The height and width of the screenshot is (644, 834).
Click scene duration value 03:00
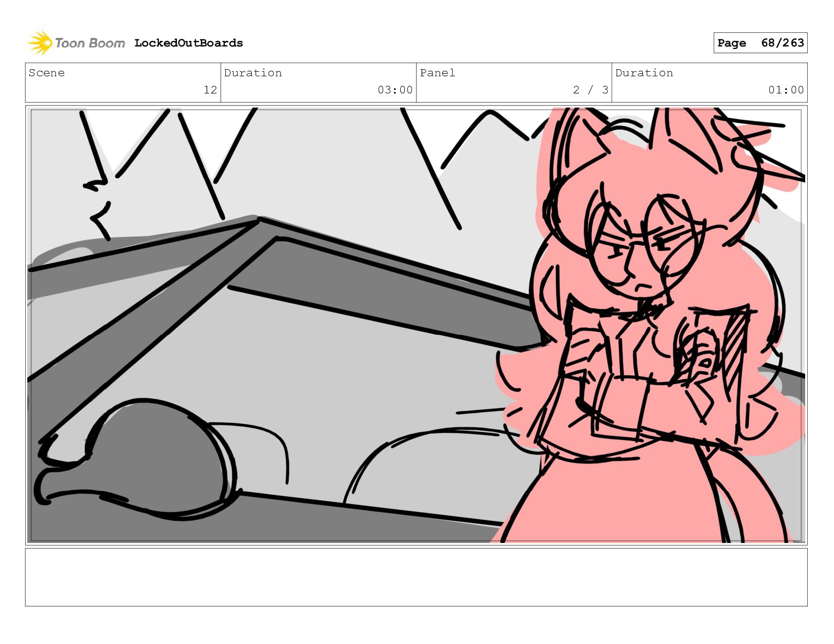coord(395,90)
